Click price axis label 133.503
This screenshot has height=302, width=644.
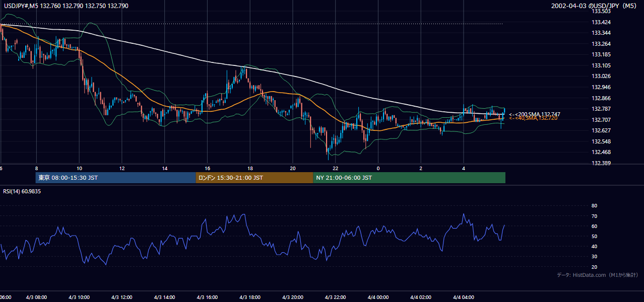tap(601, 12)
